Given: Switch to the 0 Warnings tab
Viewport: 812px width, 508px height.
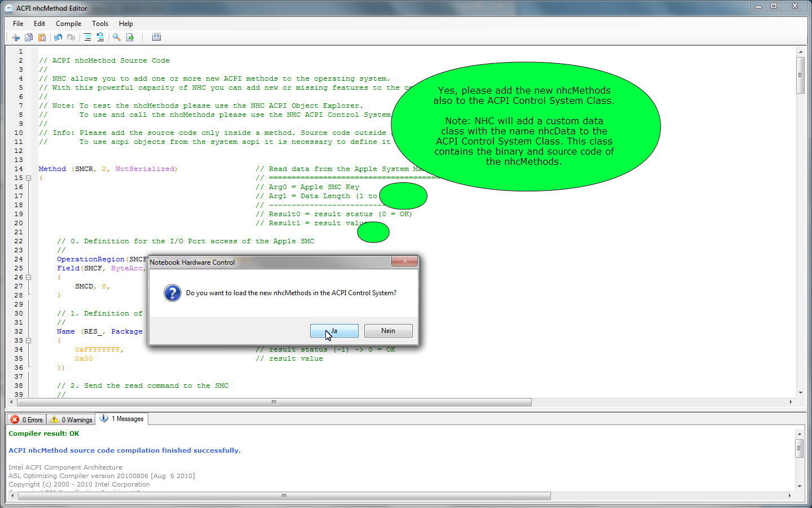Looking at the screenshot, I should coord(71,419).
